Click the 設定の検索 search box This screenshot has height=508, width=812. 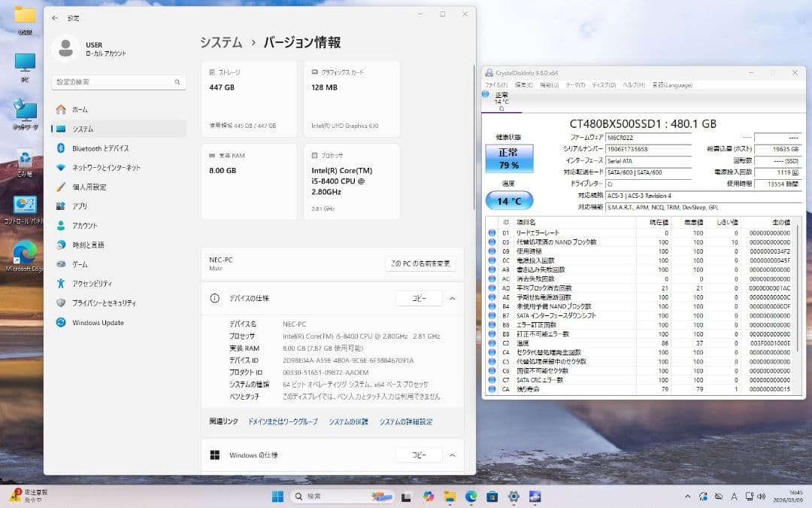[x=119, y=82]
